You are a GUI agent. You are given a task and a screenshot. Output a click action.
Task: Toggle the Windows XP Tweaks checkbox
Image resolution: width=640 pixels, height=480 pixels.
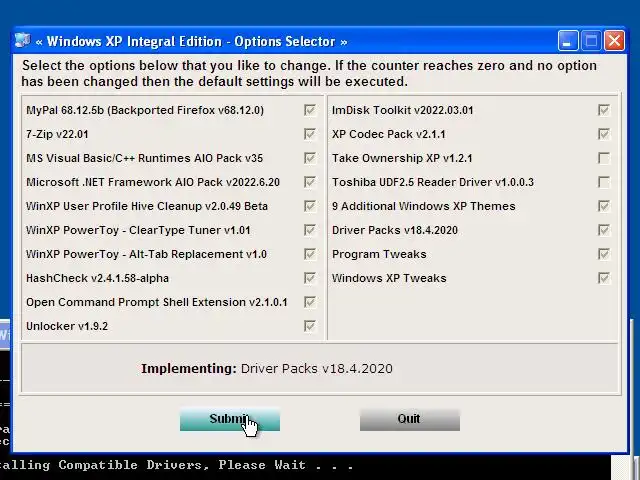(x=604, y=278)
